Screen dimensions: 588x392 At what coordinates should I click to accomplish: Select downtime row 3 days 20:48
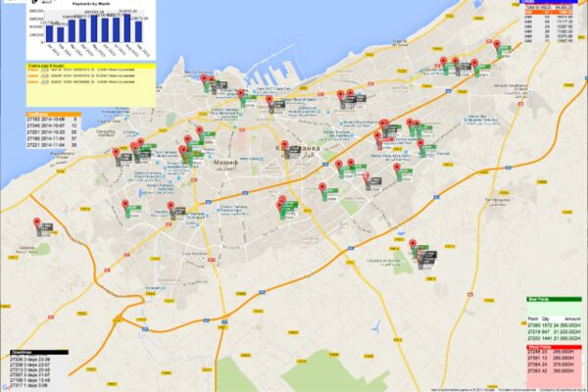(x=30, y=369)
